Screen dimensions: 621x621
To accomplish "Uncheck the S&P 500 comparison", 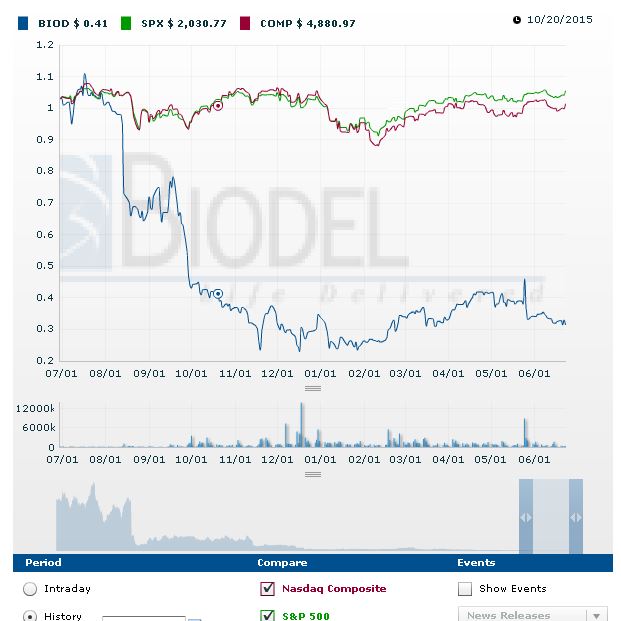I will [267, 615].
